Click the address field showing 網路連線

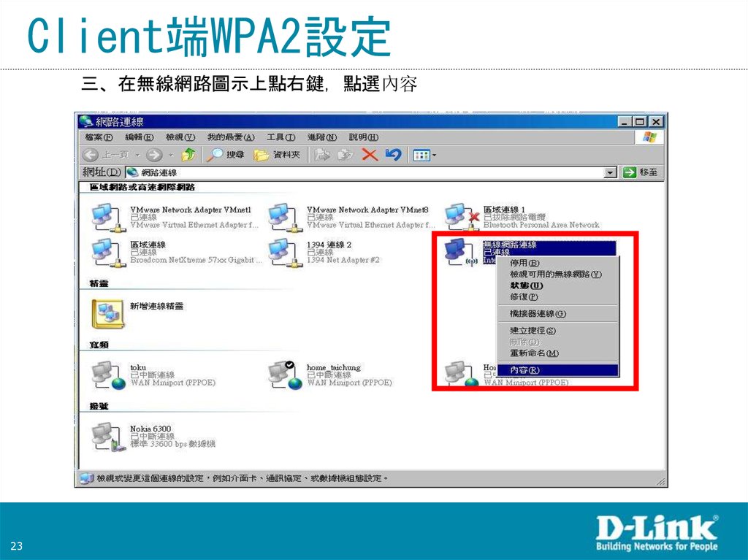click(365, 172)
